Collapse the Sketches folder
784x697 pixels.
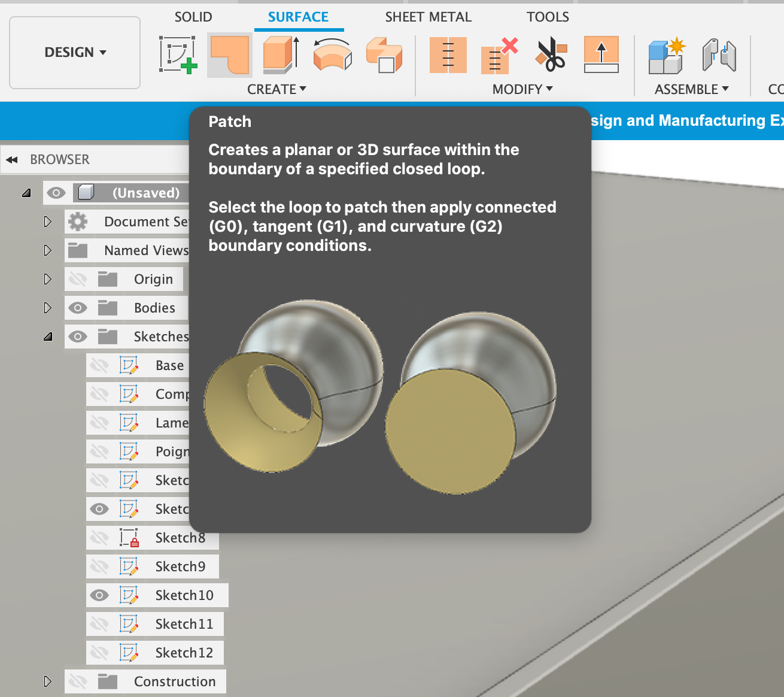48,337
